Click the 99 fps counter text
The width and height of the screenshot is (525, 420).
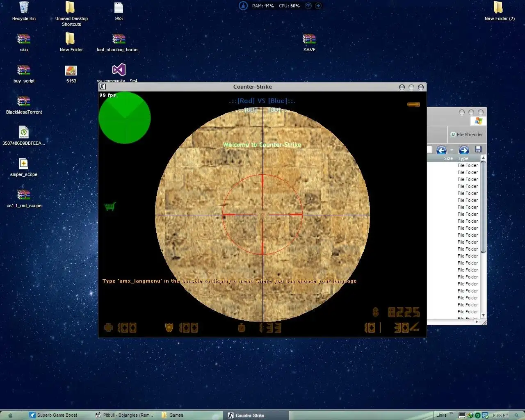[108, 95]
